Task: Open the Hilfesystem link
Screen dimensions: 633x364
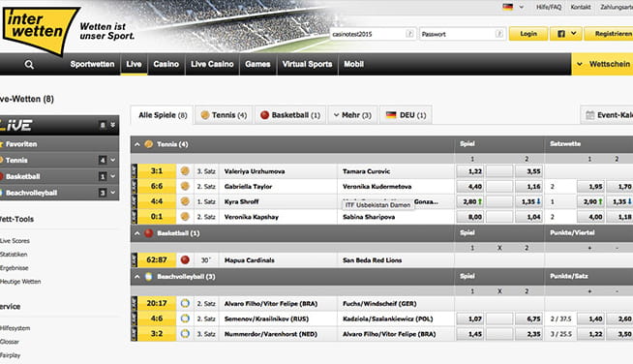Action: tap(15, 328)
